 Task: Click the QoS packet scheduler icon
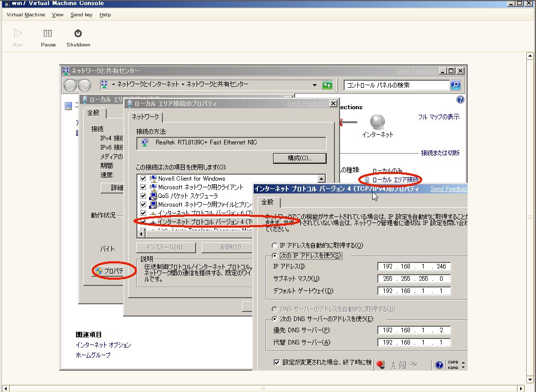(153, 196)
